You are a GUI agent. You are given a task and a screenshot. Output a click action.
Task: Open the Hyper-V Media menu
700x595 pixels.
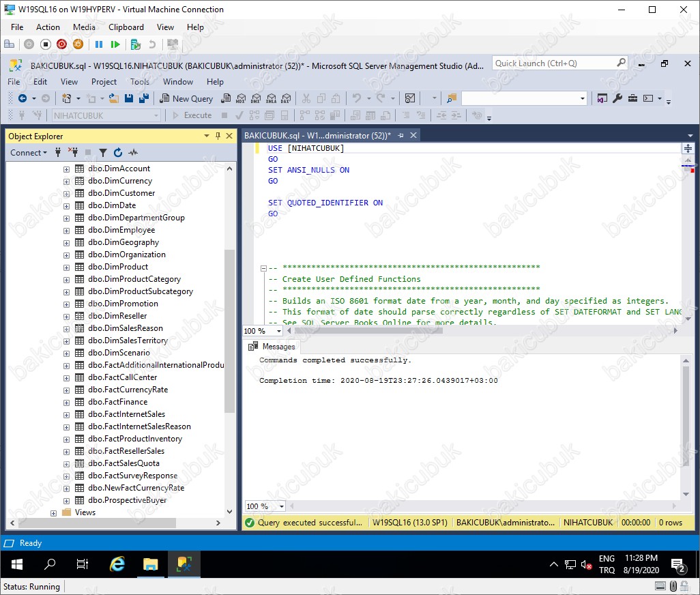pos(84,27)
